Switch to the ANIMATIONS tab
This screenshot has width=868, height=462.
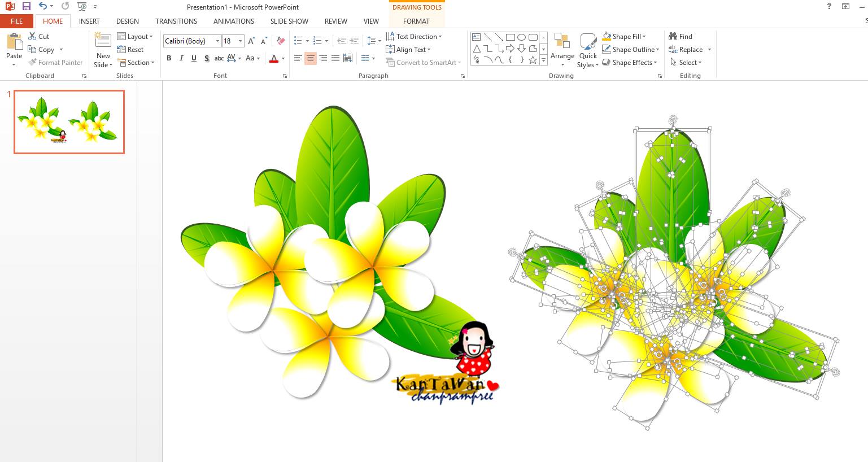coord(234,21)
